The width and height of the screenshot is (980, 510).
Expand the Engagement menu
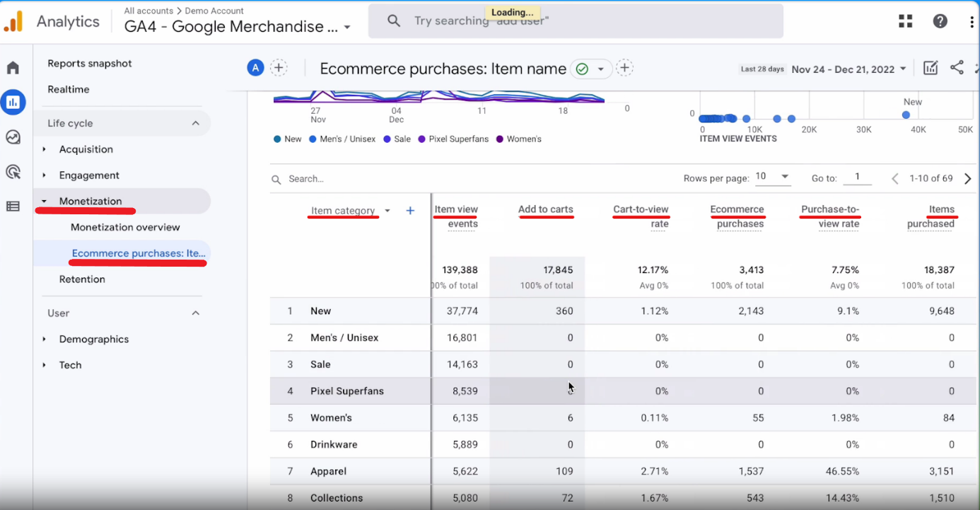44,175
